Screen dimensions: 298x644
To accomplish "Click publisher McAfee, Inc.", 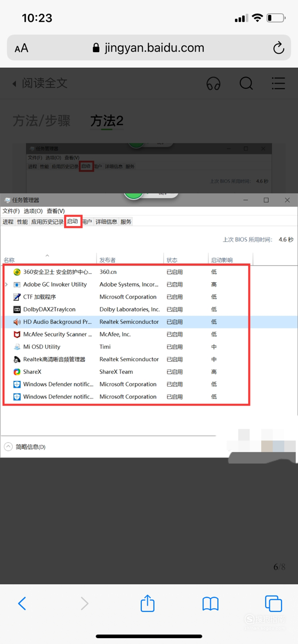I will click(x=115, y=335).
